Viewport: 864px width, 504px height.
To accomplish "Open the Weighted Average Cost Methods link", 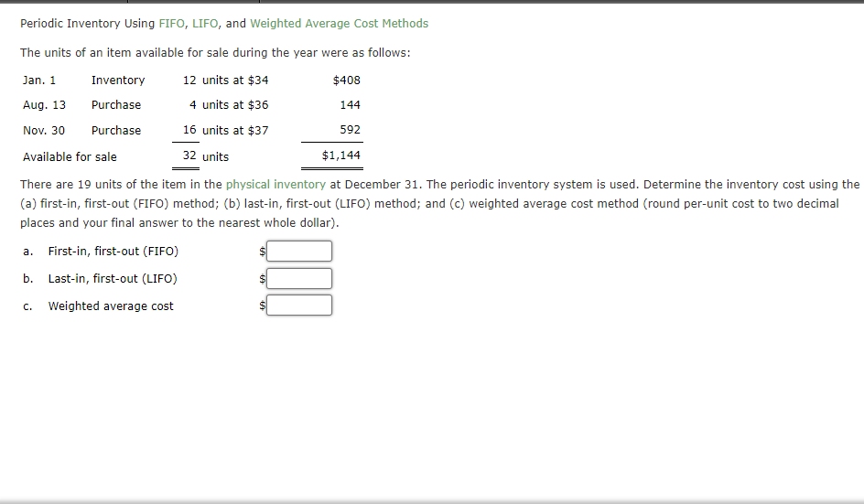I will click(x=339, y=24).
